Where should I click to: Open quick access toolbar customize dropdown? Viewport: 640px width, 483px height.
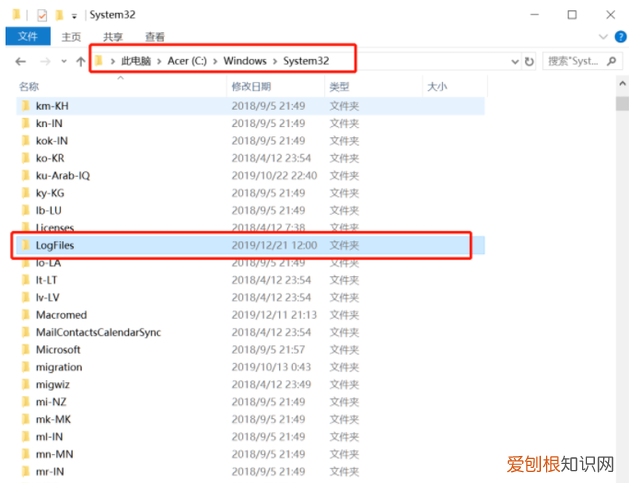coord(74,16)
